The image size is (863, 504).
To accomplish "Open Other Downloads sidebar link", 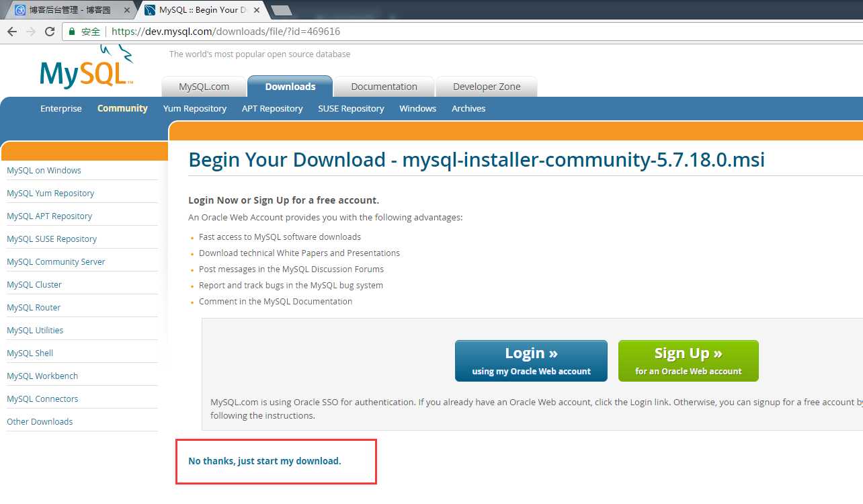I will pyautogui.click(x=40, y=422).
